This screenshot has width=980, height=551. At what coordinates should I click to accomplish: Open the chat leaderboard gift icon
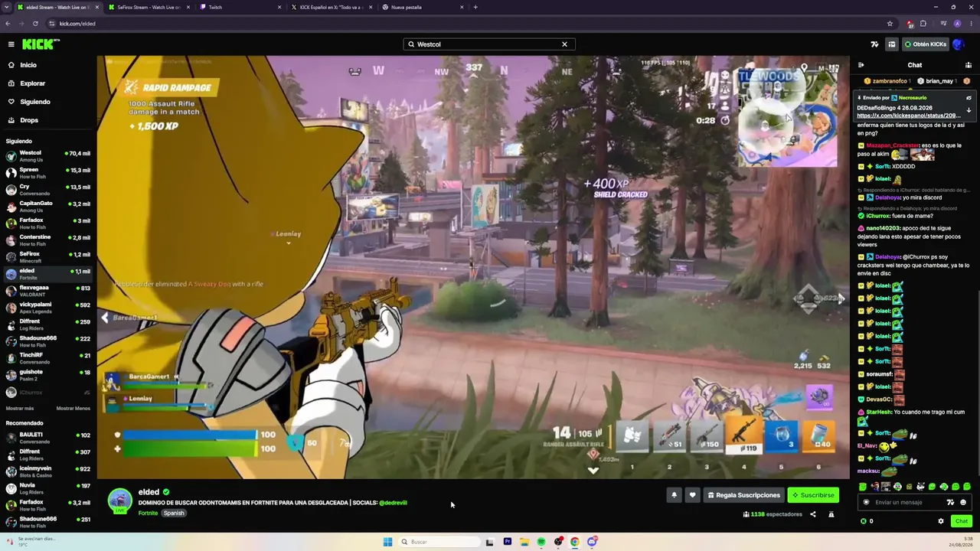[969, 65]
